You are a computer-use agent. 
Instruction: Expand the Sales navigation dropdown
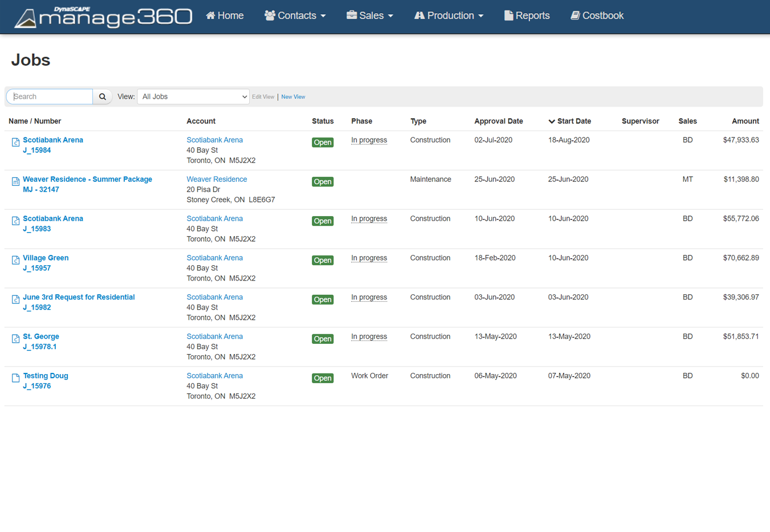click(x=370, y=16)
